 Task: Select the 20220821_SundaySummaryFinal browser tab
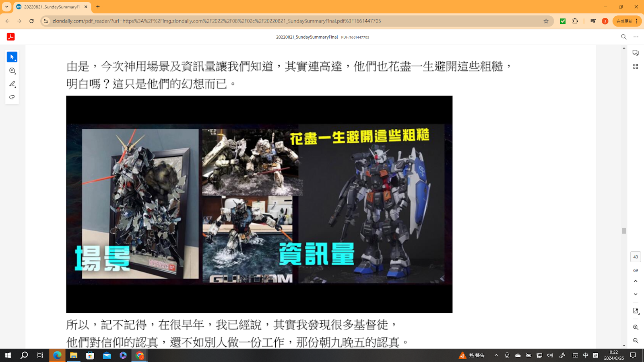[x=52, y=7]
